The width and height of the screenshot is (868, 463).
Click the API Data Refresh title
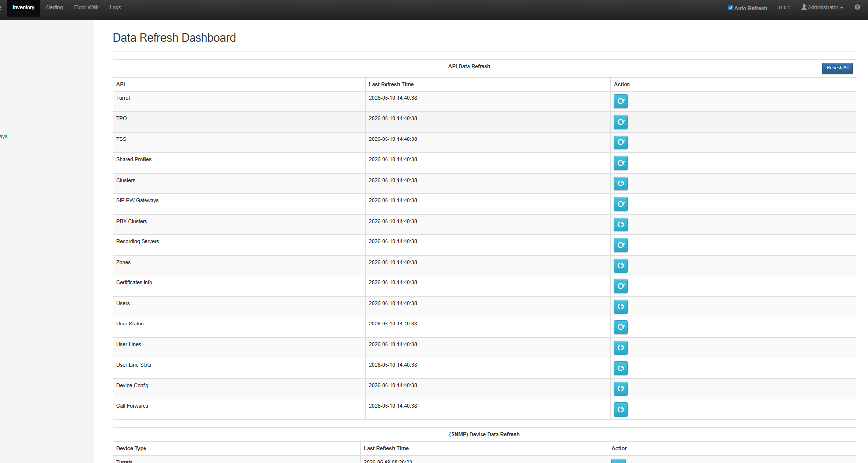469,67
